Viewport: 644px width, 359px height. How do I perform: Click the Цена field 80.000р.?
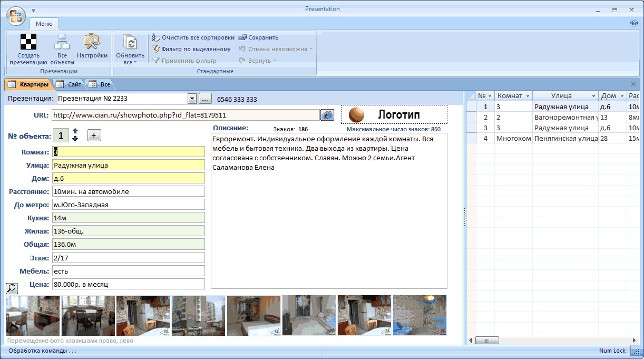click(x=128, y=284)
